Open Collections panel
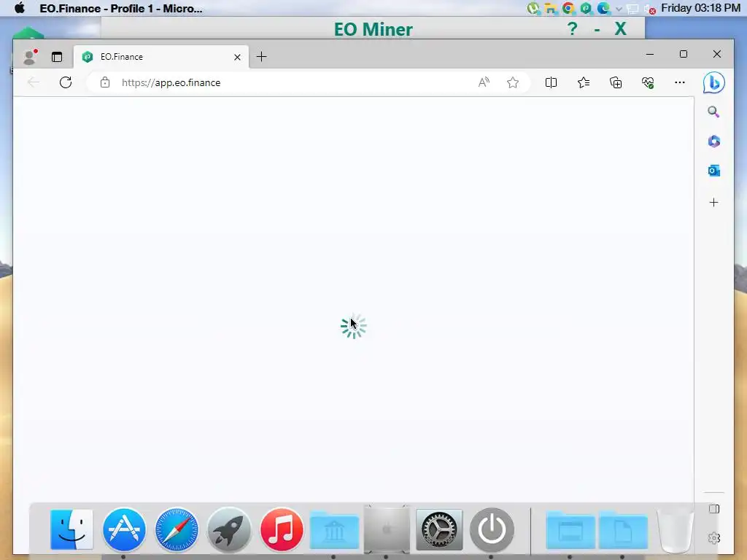The image size is (747, 560). pos(616,82)
